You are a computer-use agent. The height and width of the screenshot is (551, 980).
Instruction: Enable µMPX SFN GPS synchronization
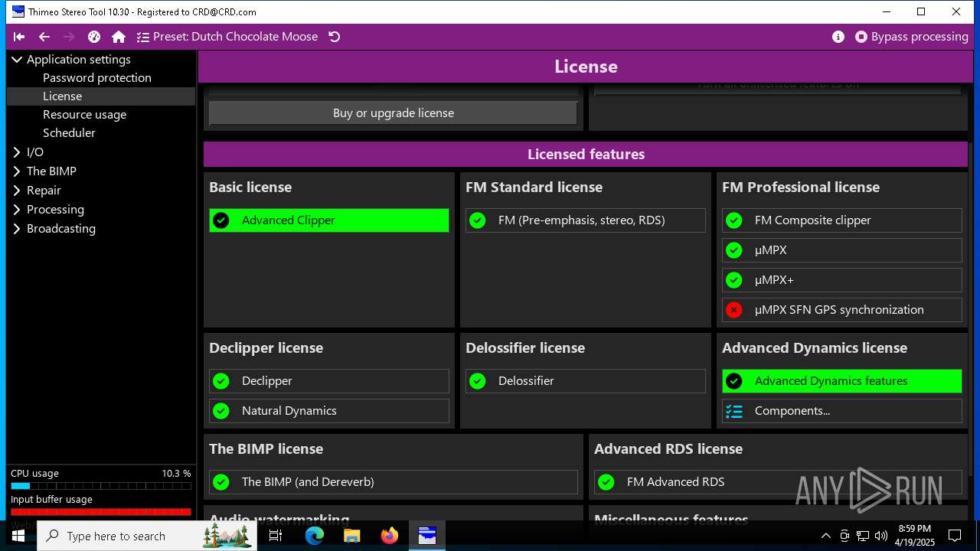tap(842, 310)
